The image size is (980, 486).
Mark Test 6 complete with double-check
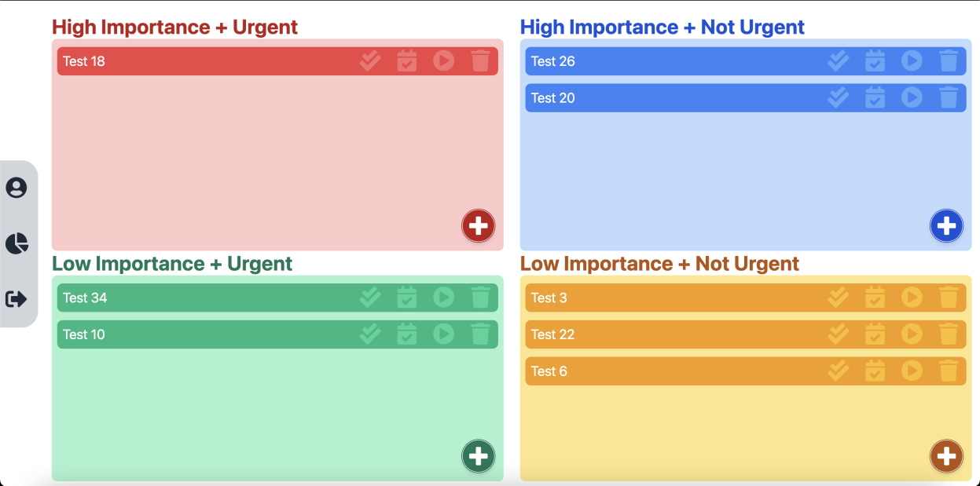839,371
